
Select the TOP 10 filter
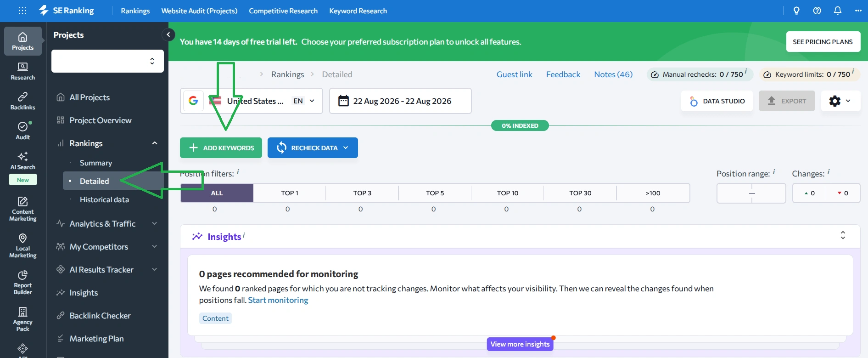pyautogui.click(x=507, y=193)
